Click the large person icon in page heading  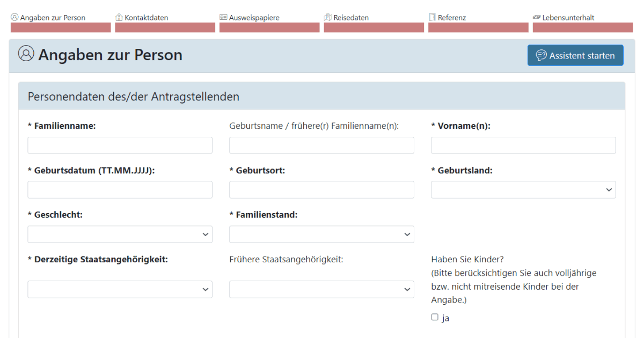tap(26, 54)
